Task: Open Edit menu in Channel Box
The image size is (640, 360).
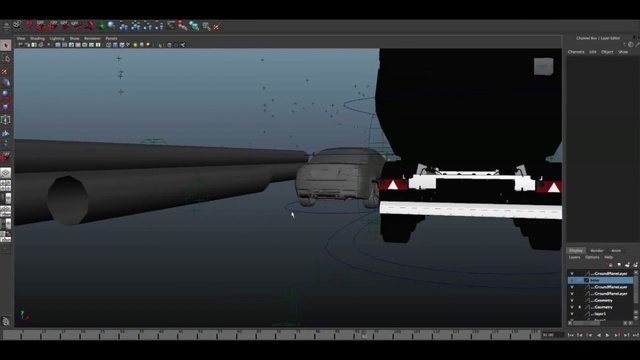Action: pyautogui.click(x=593, y=52)
